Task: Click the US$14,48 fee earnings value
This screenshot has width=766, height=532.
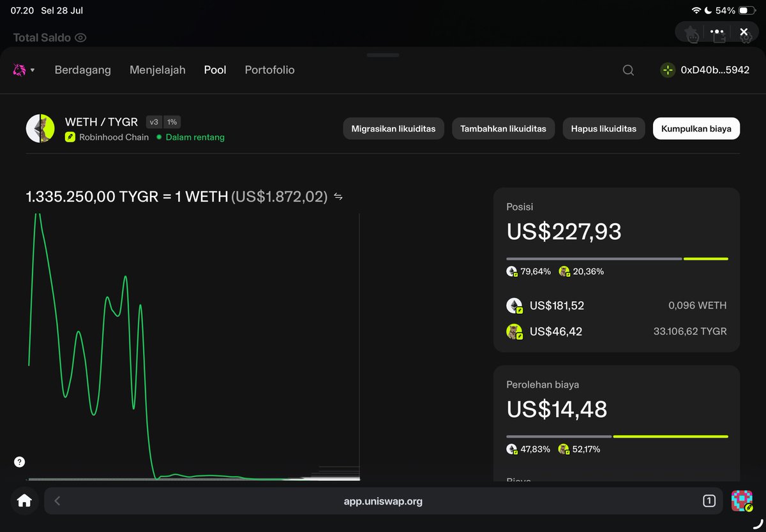Action: 557,409
